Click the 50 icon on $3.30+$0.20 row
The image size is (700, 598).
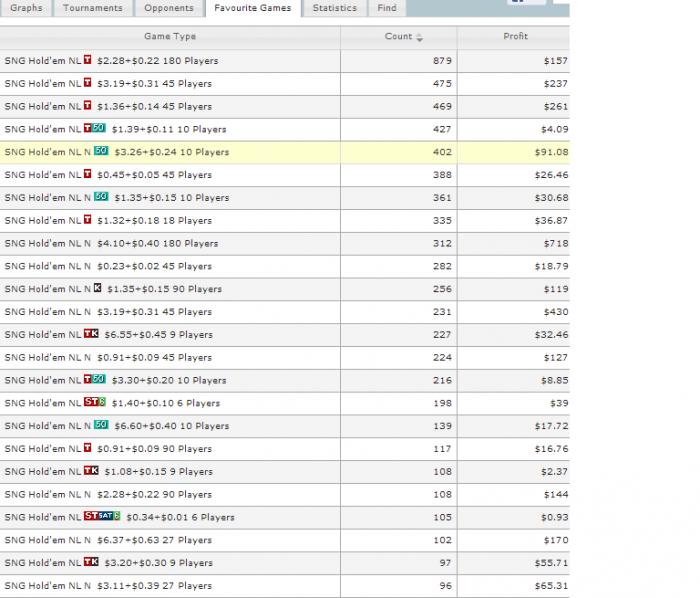click(x=99, y=379)
